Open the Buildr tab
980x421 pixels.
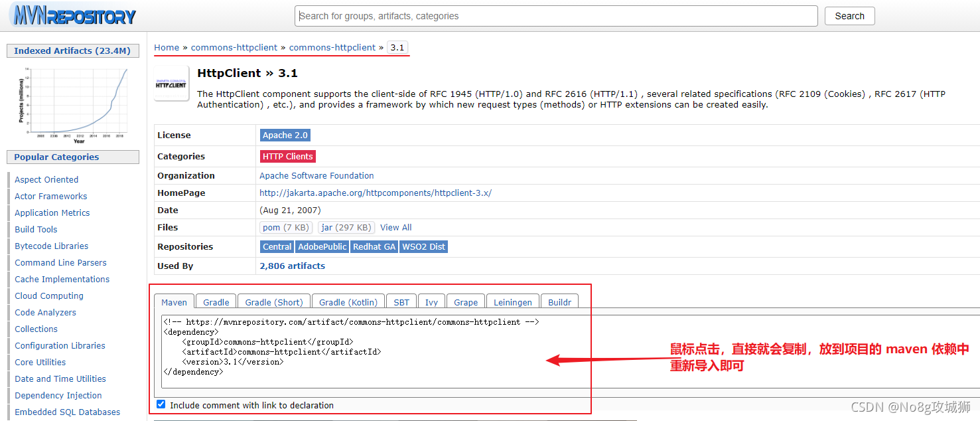pyautogui.click(x=560, y=302)
